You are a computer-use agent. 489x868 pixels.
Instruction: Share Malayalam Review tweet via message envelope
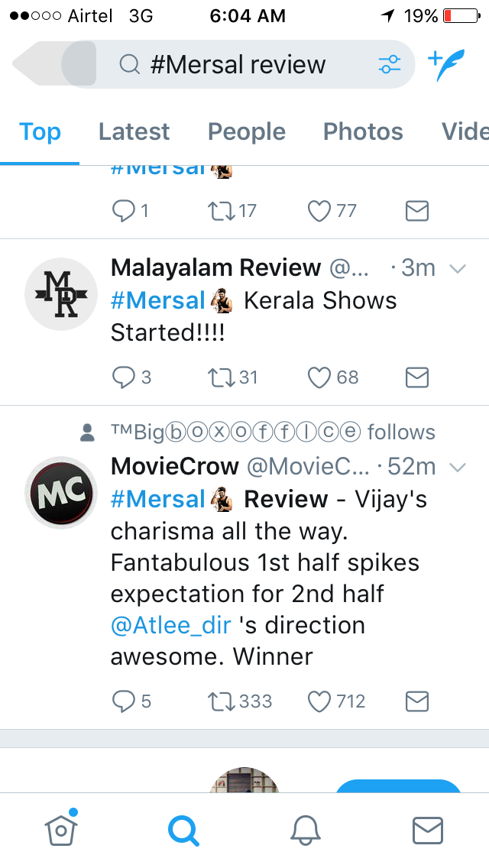click(417, 377)
